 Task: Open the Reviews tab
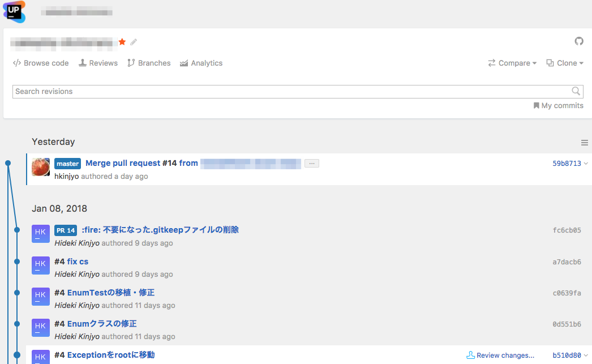pyautogui.click(x=98, y=63)
